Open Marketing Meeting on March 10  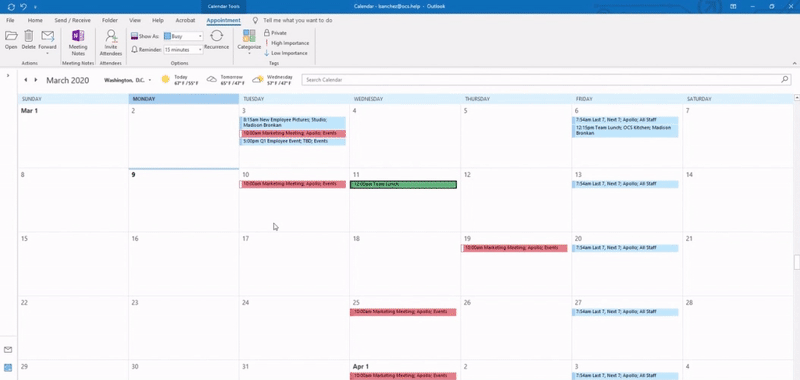point(293,184)
